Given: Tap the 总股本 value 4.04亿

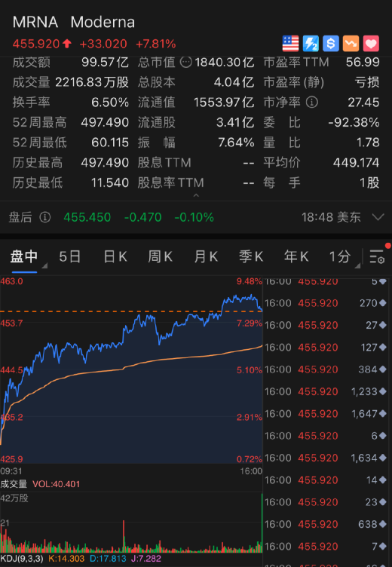Looking at the screenshot, I should pos(234,82).
